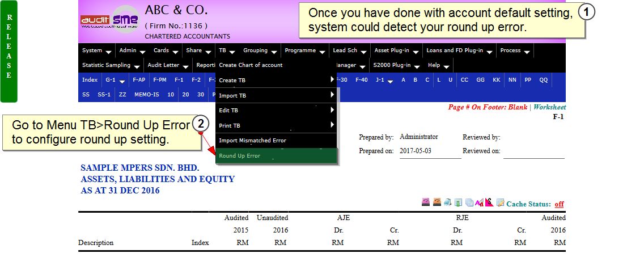Click the orange undo disk icon

click(437, 202)
